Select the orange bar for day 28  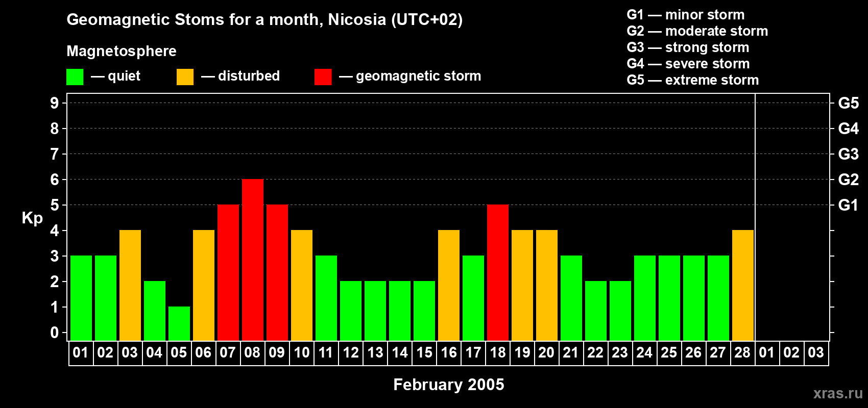[x=743, y=286]
